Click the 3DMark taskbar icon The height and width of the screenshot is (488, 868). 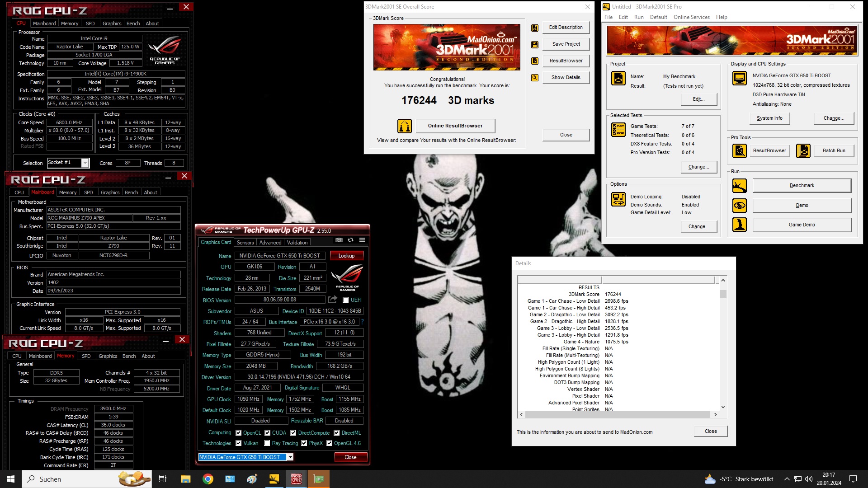click(274, 479)
